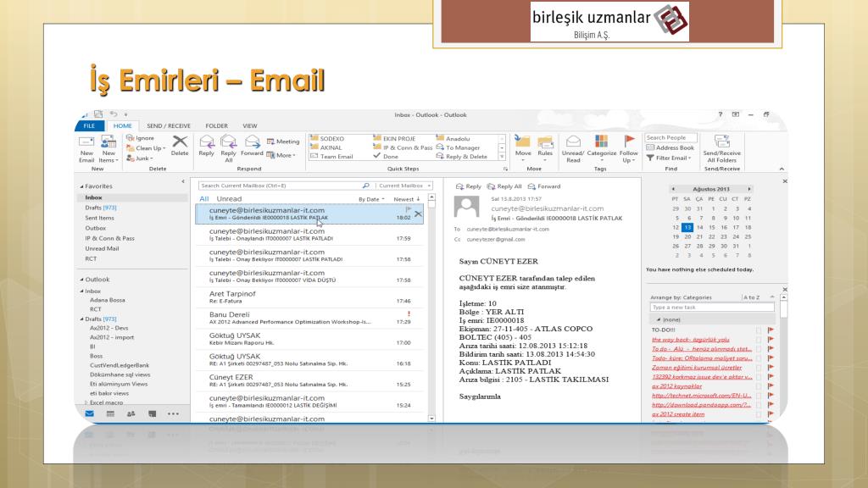This screenshot has height=488, width=868.
Task: Click the New Email icon
Action: pos(87,142)
